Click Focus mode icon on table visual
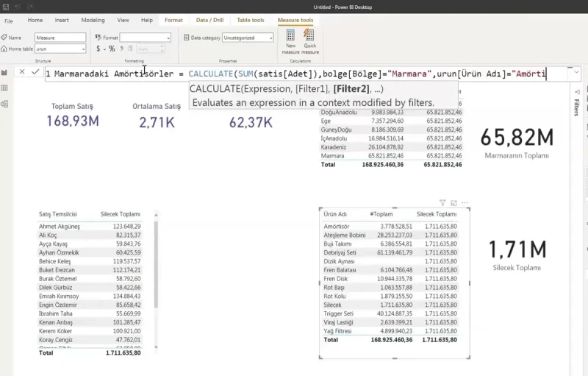 (453, 203)
